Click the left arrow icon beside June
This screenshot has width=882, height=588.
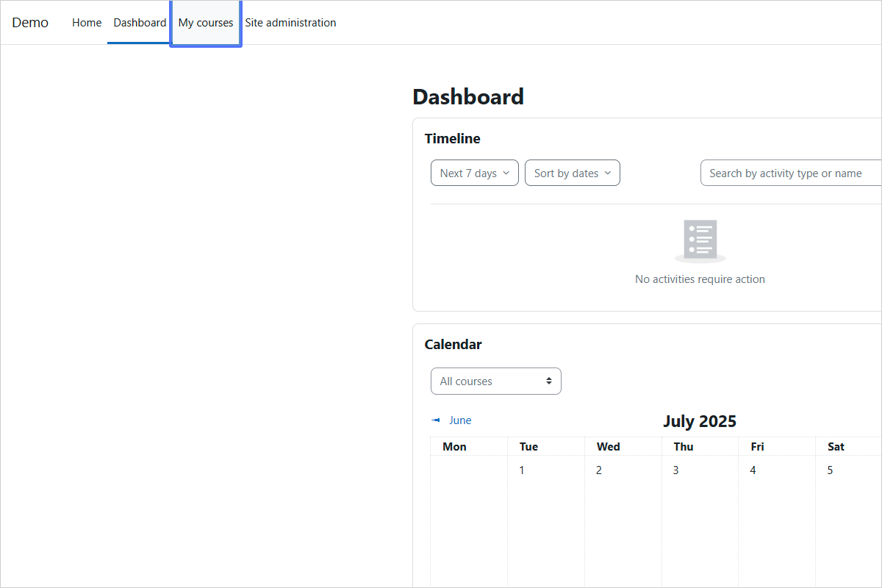(x=436, y=420)
